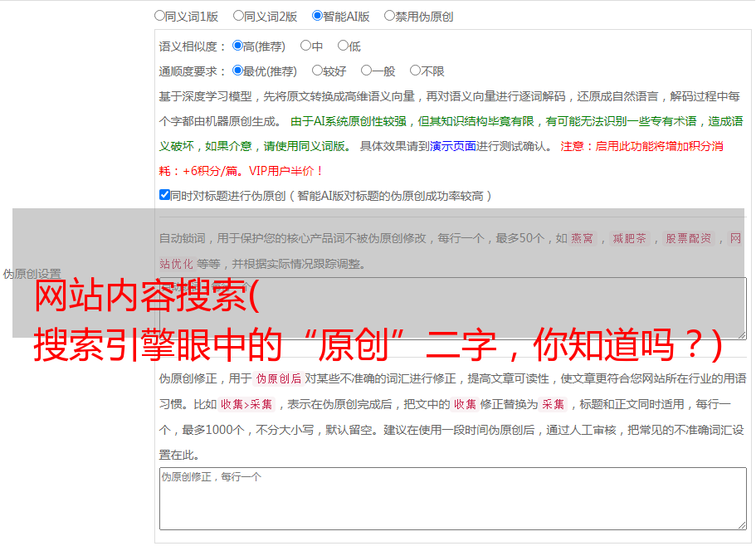
Task: Set 通顺度要求 to 不限
Action: (x=415, y=71)
